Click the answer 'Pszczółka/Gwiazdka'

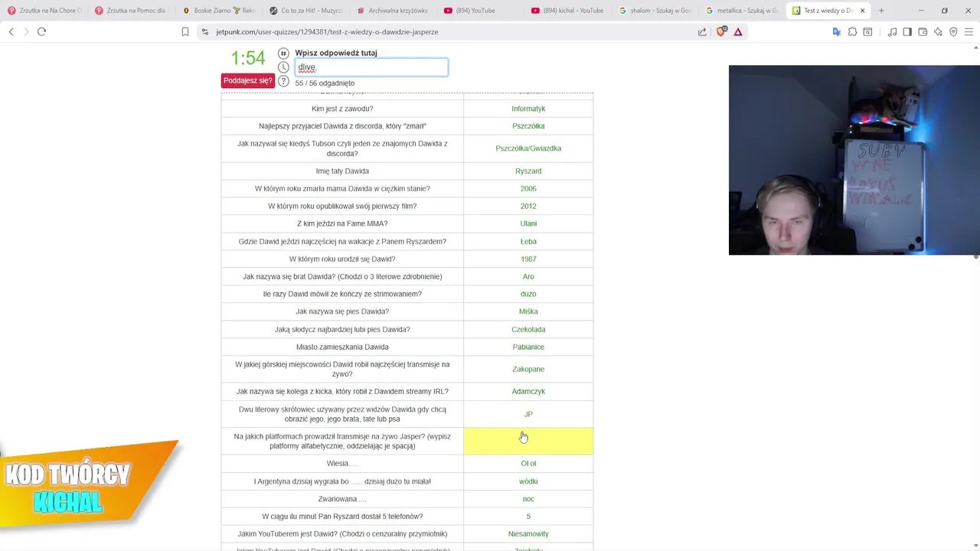click(528, 148)
